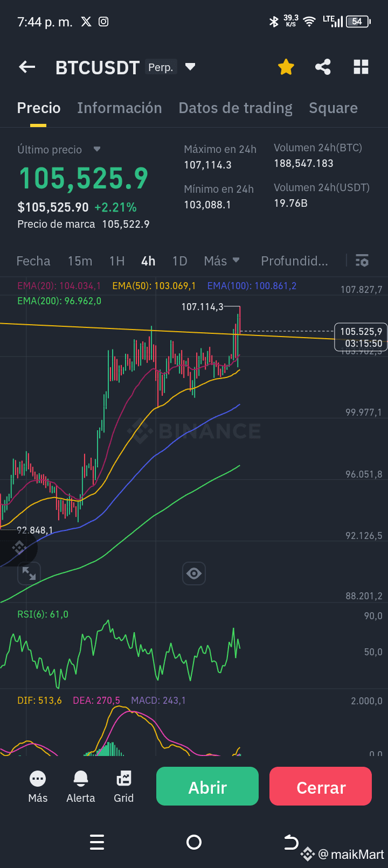
Task: Expand the BTCUSDT pair selector arrow
Action: [190, 67]
